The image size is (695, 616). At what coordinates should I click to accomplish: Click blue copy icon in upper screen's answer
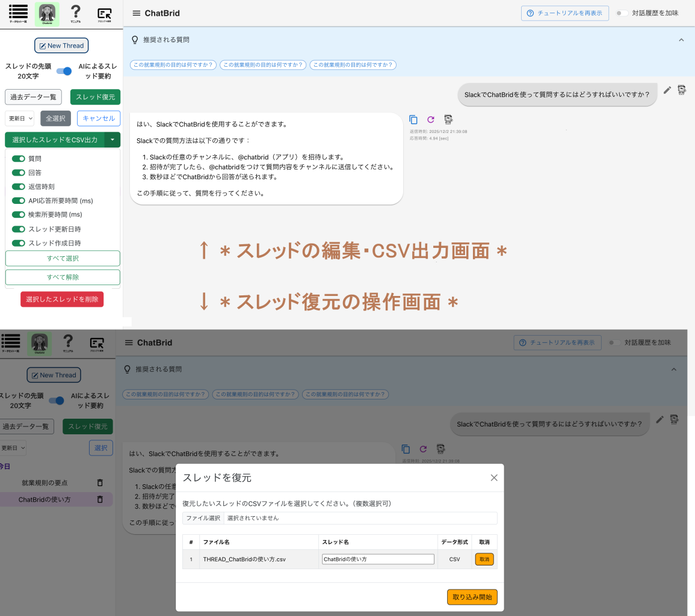click(413, 119)
